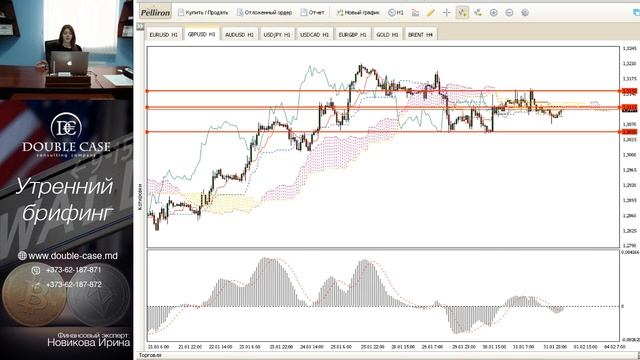Click the vertical Котировки side label
This screenshot has height=360, width=640.
140,197
